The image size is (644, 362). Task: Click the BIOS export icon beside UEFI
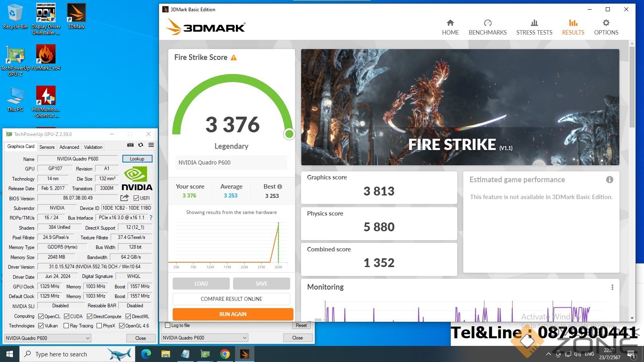pos(124,198)
